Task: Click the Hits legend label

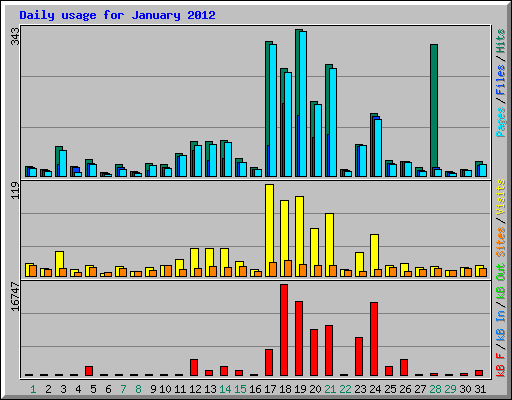Action: coord(501,41)
